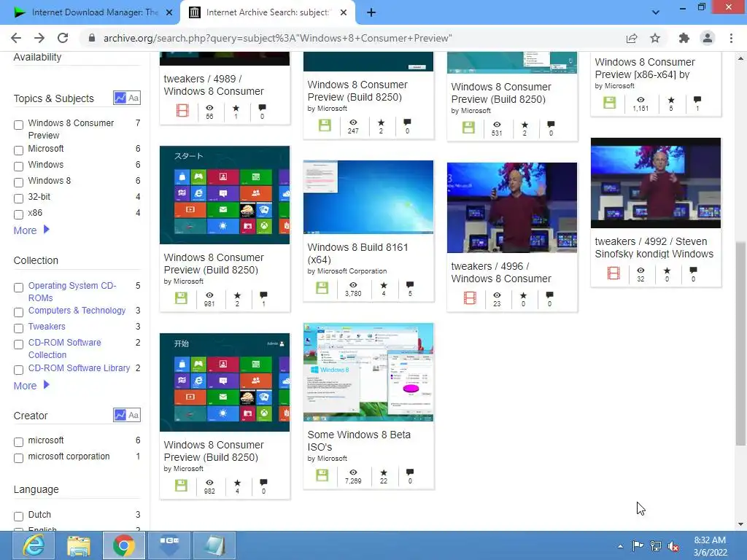The height and width of the screenshot is (560, 747).
Task: Click the Japanese Start screen thumbnail
Action: [x=225, y=195]
